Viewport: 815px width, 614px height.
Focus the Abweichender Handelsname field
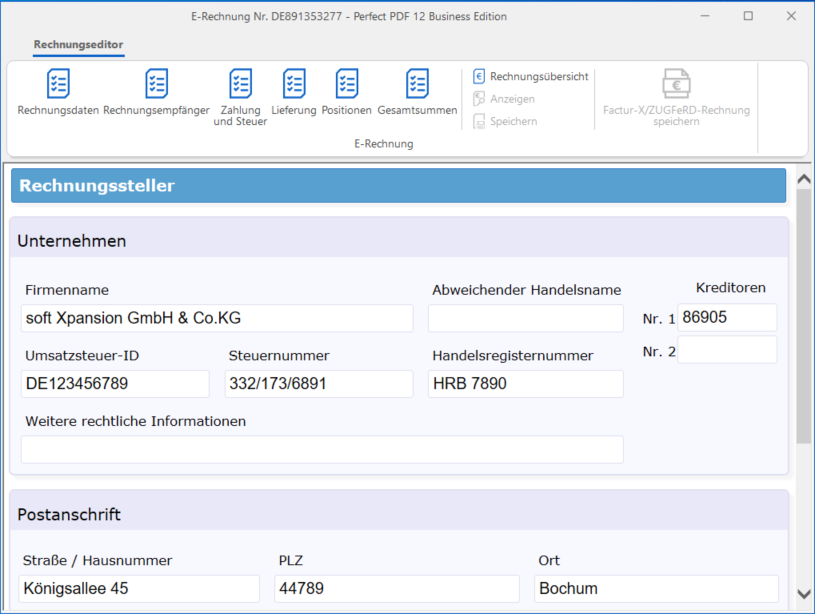tap(525, 318)
